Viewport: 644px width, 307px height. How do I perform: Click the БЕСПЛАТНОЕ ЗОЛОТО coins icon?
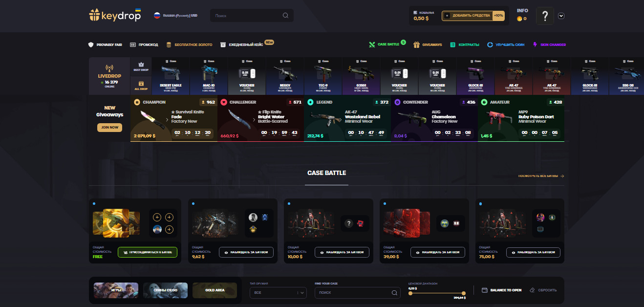[x=169, y=44]
